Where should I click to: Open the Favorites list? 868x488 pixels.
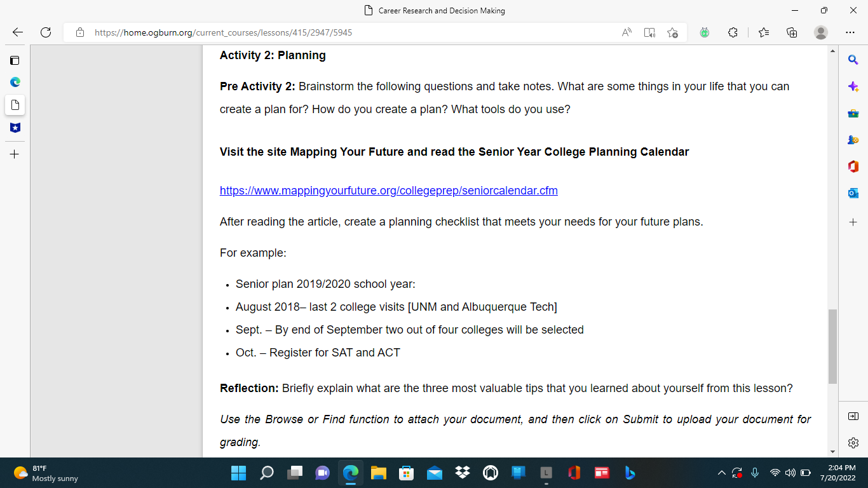coord(763,32)
